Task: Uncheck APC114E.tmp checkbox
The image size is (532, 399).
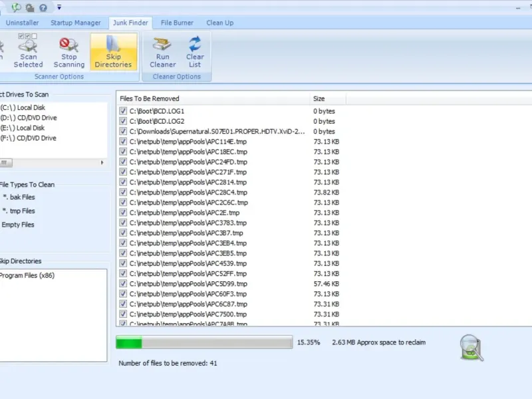Action: click(x=123, y=142)
